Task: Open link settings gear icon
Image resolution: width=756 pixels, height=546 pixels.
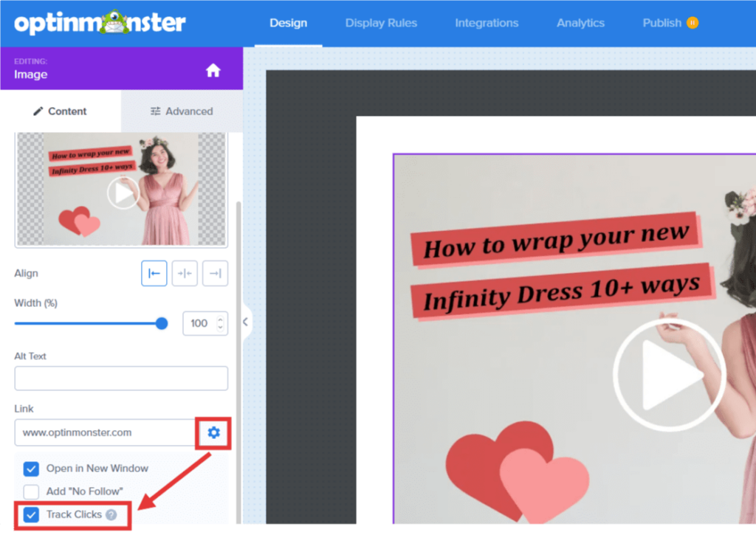Action: 213,432
